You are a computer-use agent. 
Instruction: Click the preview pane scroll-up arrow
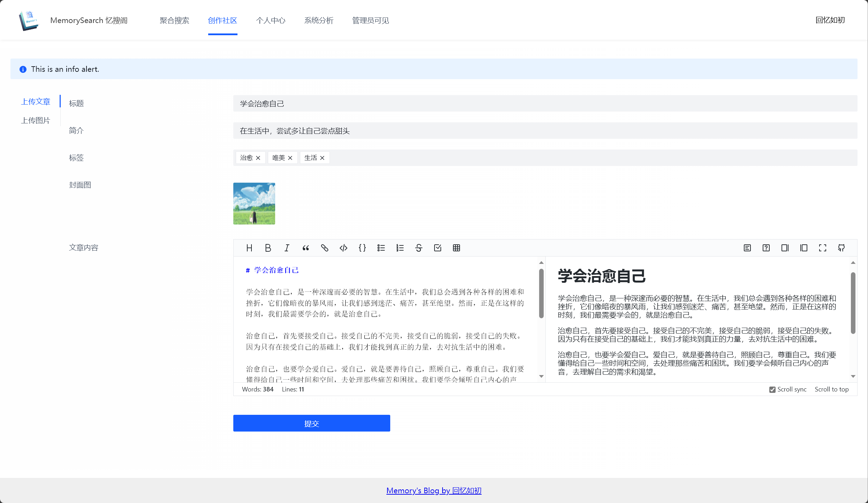point(853,262)
